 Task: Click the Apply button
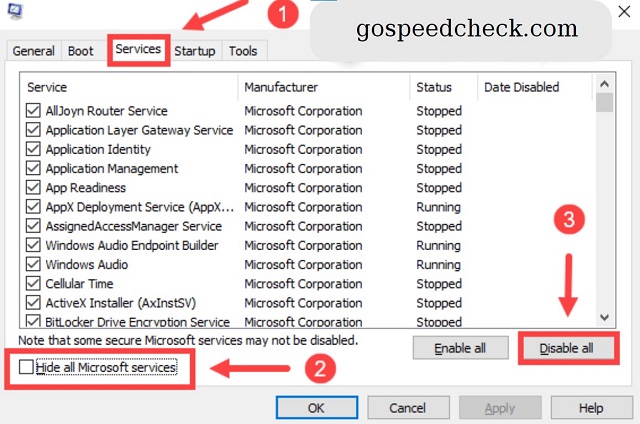coord(500,408)
